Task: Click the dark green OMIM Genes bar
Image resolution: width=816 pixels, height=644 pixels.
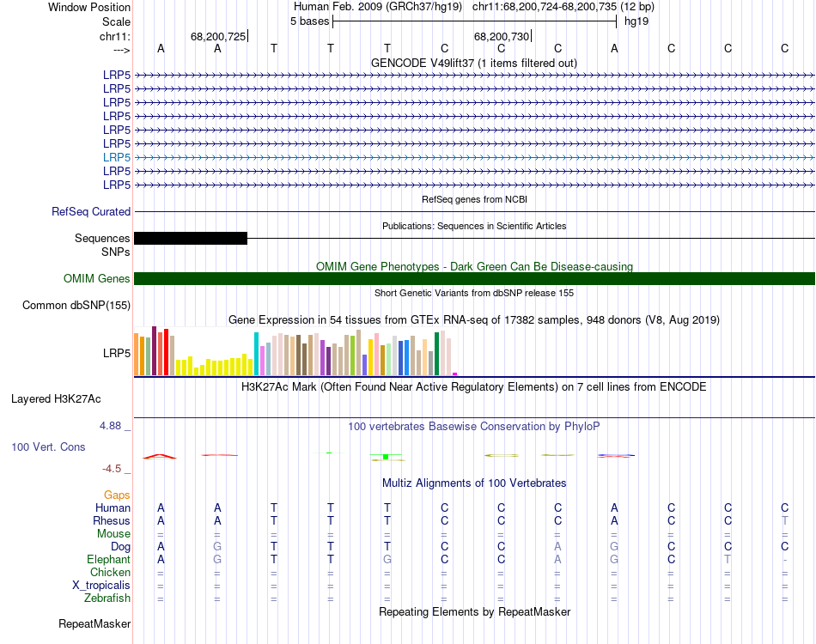Action: point(474,279)
